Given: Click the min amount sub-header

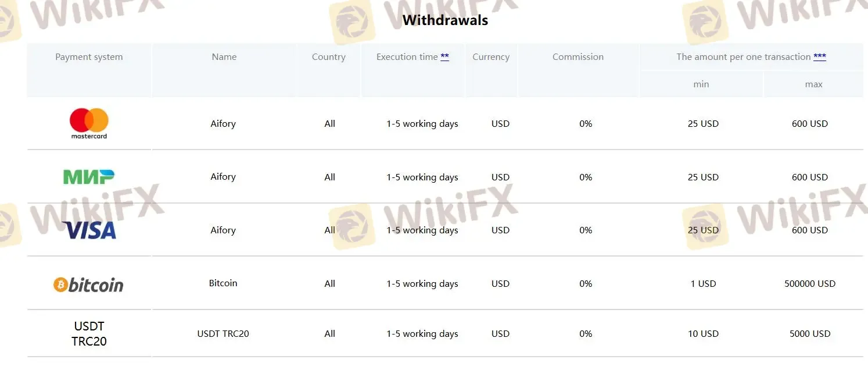Looking at the screenshot, I should pos(701,84).
